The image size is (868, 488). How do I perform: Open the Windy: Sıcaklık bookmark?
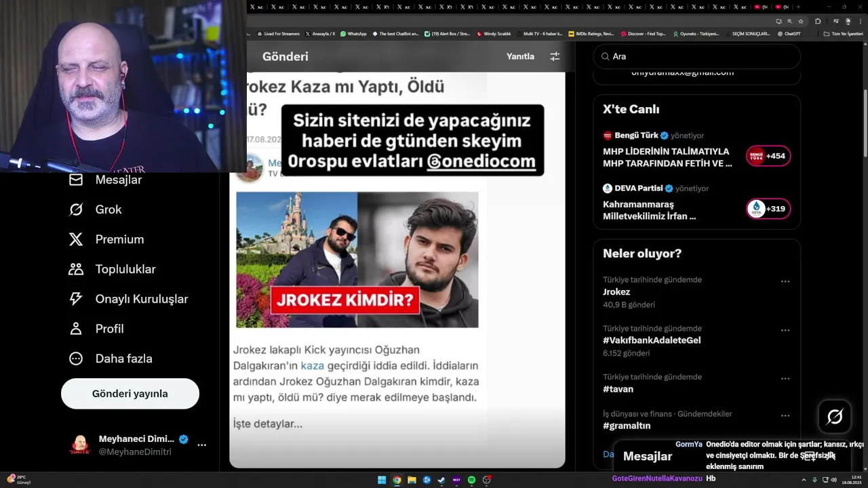(x=494, y=33)
